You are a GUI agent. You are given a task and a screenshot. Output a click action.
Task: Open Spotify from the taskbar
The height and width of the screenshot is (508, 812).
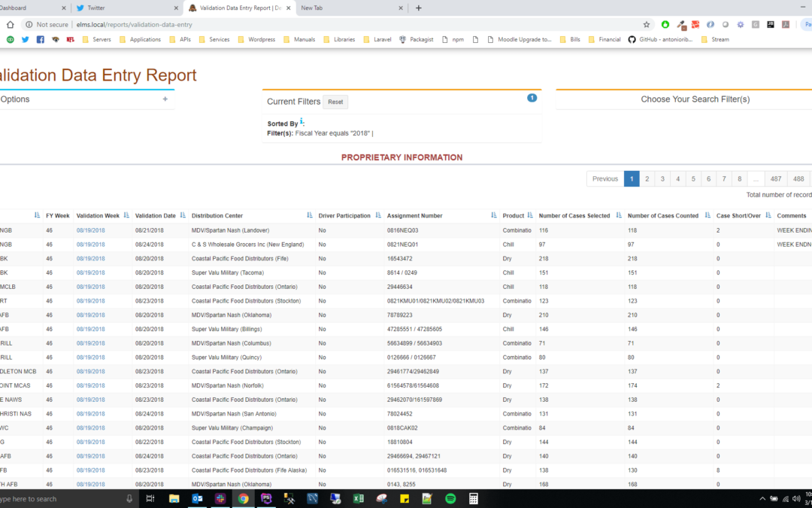[x=450, y=499]
